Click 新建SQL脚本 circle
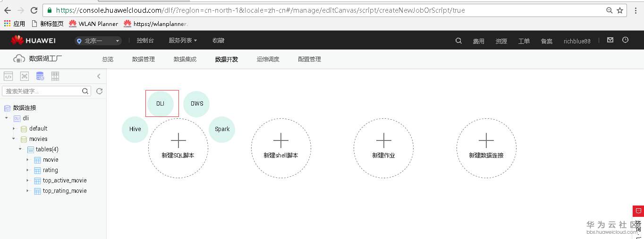The height and width of the screenshot is (239, 644). coord(178,148)
